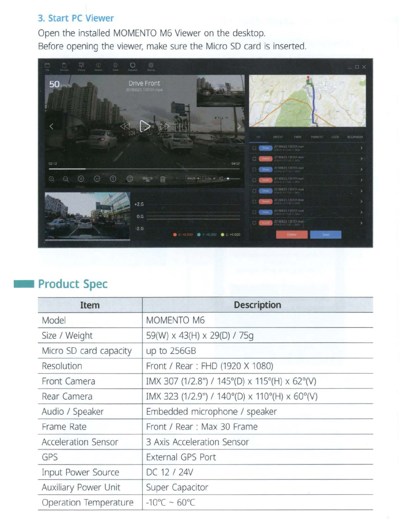
Task: Click the horizontal flip icon
Action: coord(97,179)
